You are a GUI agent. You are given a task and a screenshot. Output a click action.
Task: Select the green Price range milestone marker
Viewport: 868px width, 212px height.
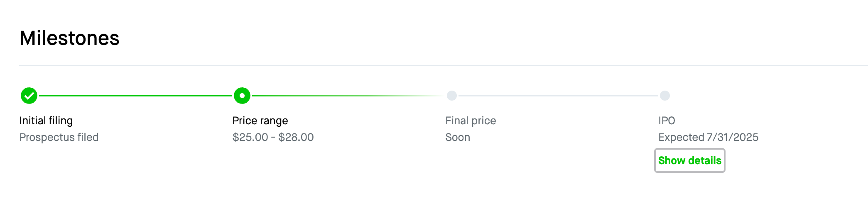point(242,96)
